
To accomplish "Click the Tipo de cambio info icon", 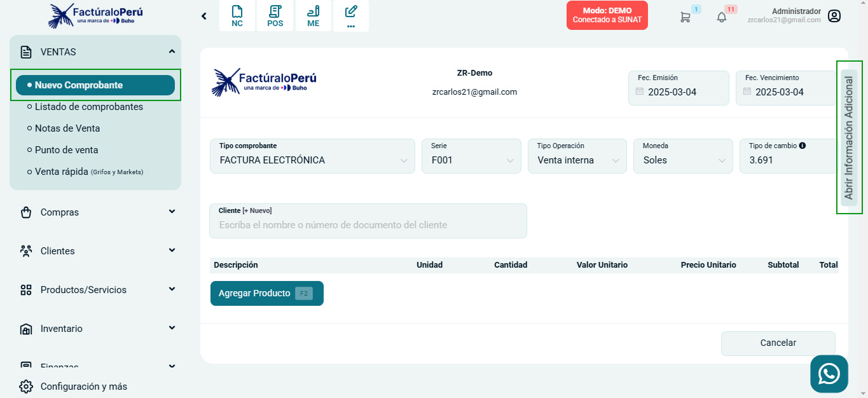I will (x=803, y=146).
